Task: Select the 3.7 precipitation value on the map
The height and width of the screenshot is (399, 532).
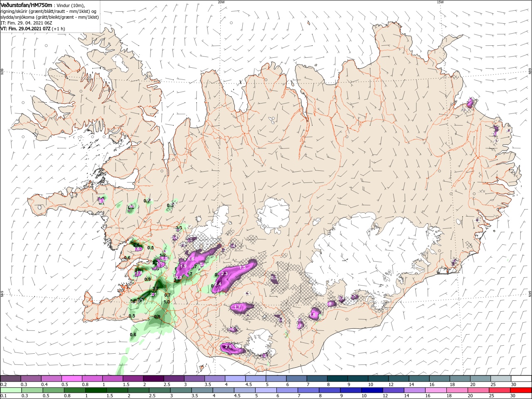Action: pos(155,288)
